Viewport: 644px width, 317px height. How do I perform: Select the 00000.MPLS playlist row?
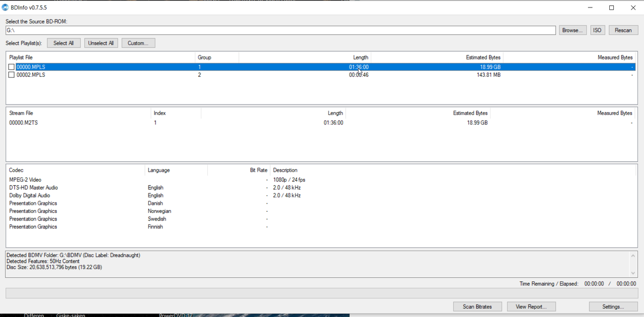321,67
